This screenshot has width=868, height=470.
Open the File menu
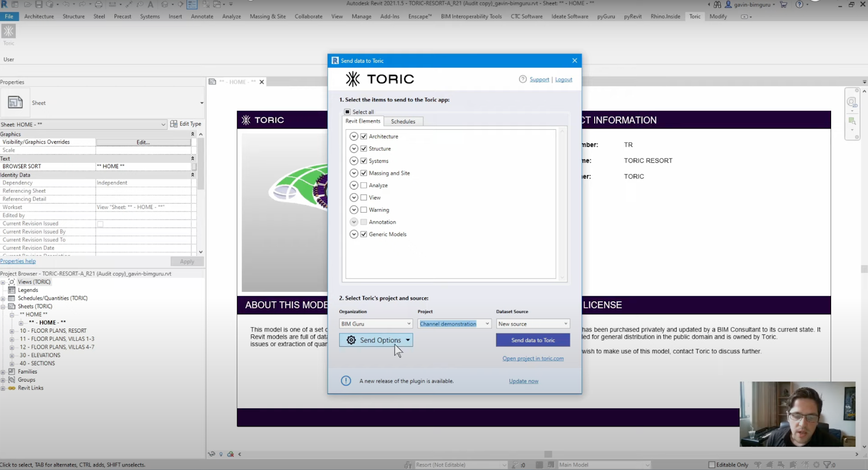click(9, 16)
